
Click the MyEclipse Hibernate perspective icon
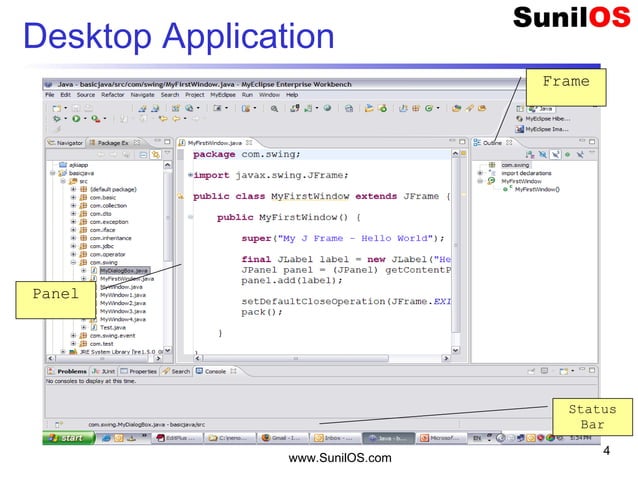519,119
